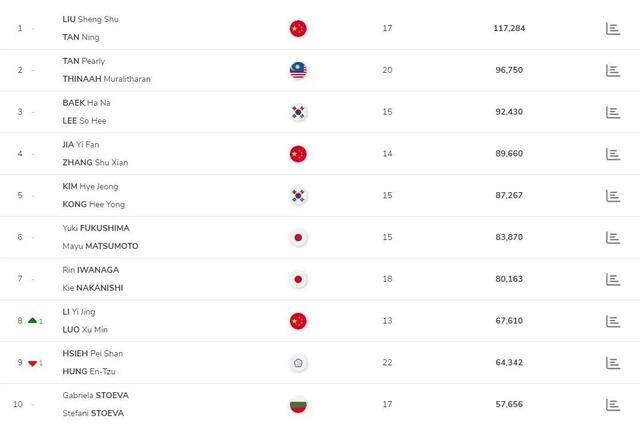This screenshot has width=640, height=425.
Task: Open ranking chart icon for LIU Sheng Shu pair
Action: tap(613, 28)
